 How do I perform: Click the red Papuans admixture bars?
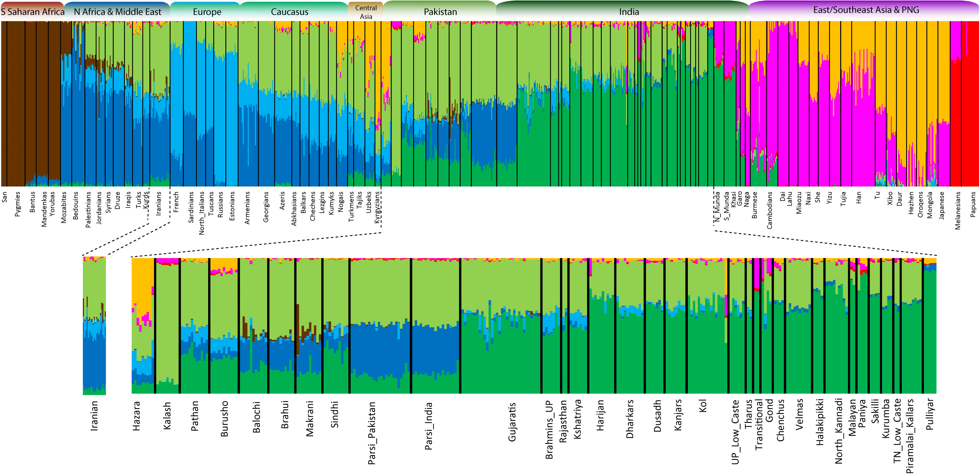pyautogui.click(x=970, y=103)
